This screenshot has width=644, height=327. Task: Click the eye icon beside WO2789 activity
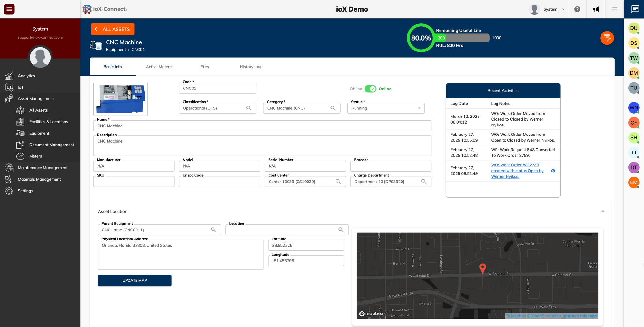553,171
